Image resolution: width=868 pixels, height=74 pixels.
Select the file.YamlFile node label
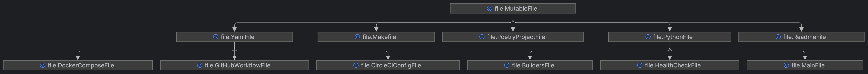237,37
